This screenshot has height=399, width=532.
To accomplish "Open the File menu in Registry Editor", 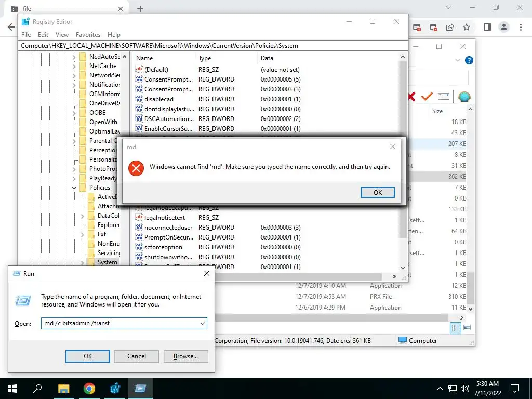I will 26,35.
